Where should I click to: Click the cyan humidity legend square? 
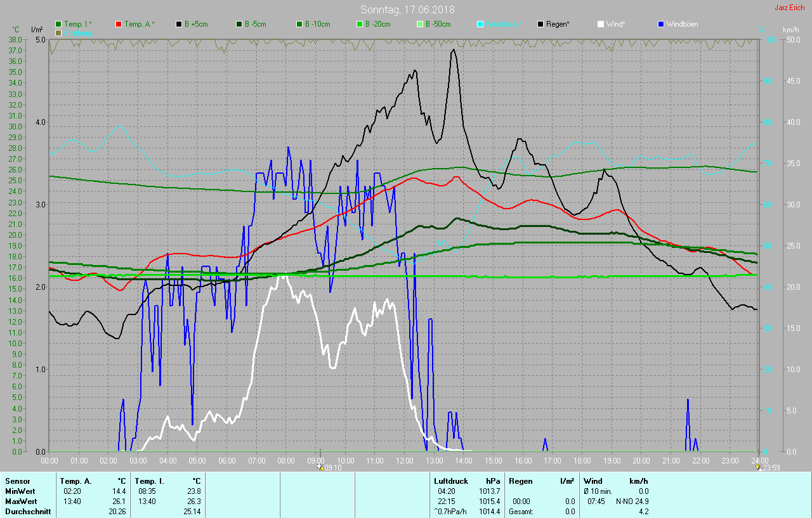(480, 24)
